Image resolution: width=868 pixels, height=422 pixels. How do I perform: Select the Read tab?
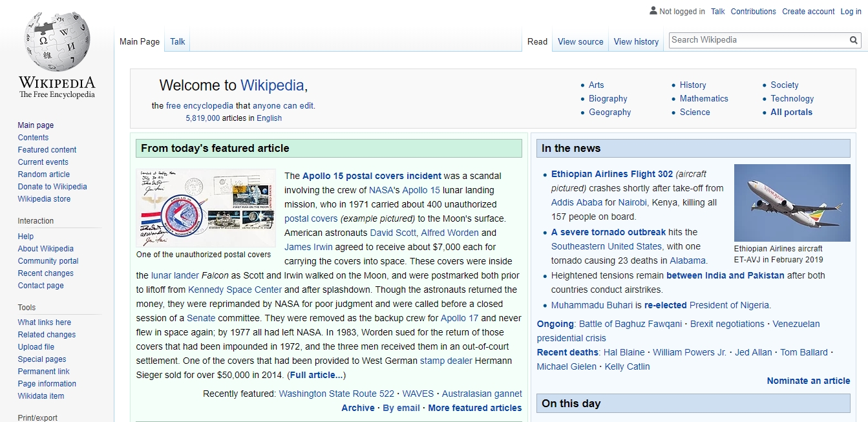[537, 41]
